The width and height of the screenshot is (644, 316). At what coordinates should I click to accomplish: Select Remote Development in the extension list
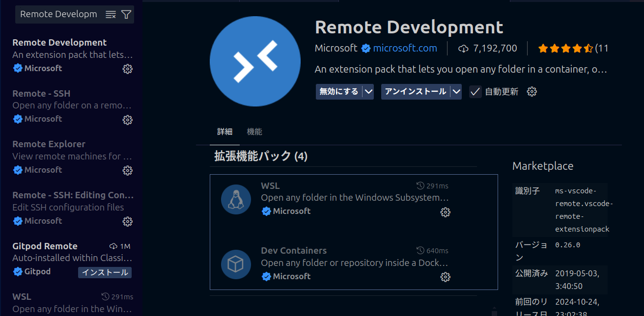pos(72,55)
